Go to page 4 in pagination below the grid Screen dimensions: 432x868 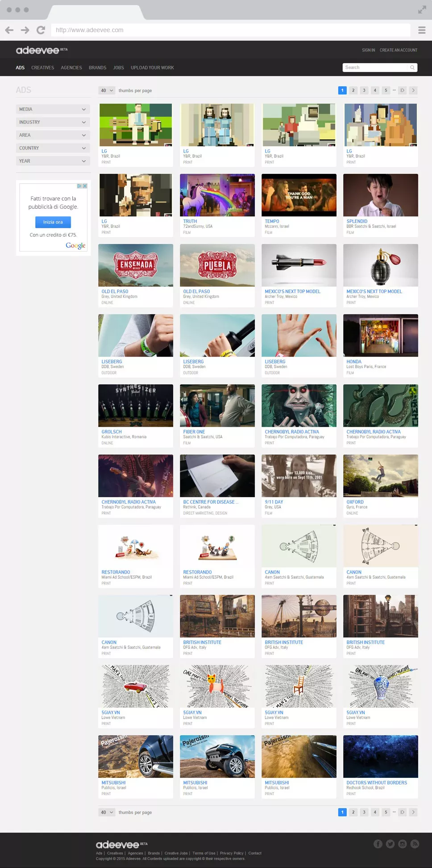pyautogui.click(x=375, y=812)
